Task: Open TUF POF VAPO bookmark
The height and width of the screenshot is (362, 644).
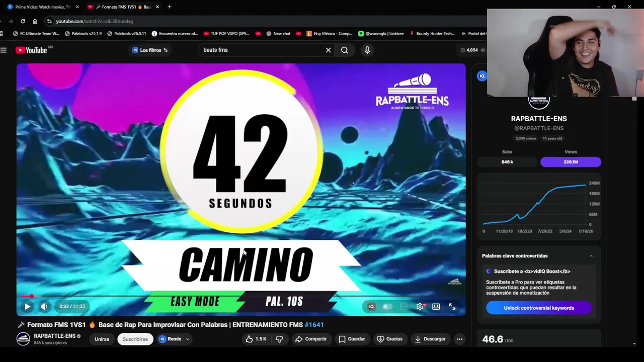Action: [226, 34]
